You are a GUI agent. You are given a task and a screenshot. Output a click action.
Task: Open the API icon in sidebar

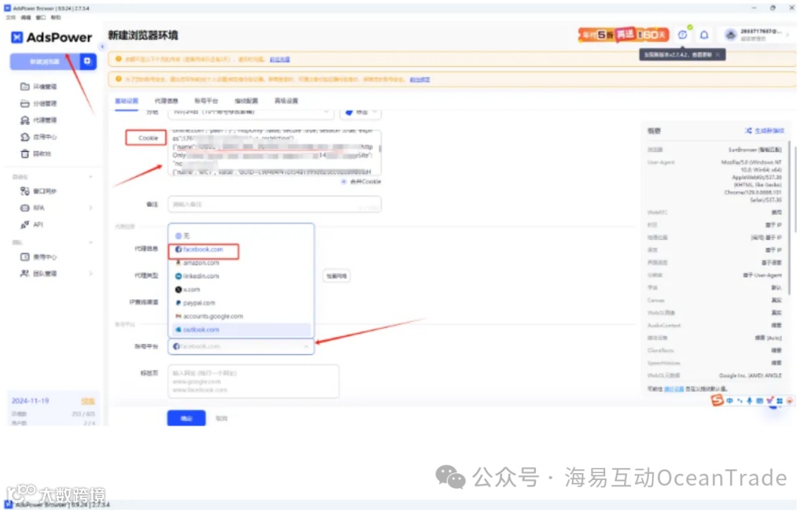[25, 225]
